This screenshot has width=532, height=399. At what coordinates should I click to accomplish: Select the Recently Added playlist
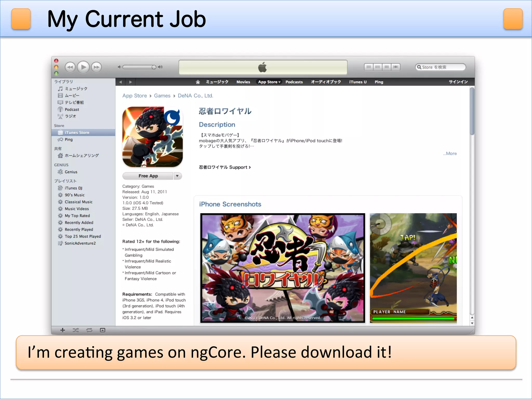point(83,223)
